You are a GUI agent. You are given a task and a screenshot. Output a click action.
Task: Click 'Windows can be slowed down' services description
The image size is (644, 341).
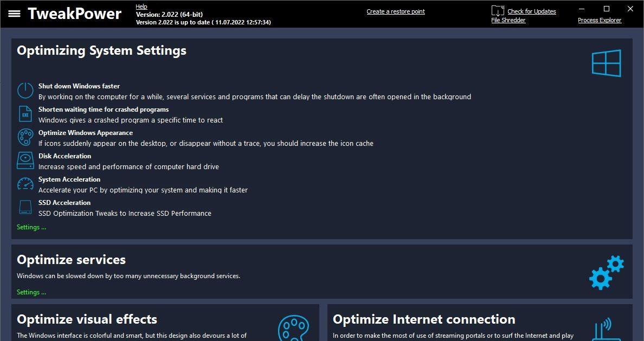(x=128, y=276)
